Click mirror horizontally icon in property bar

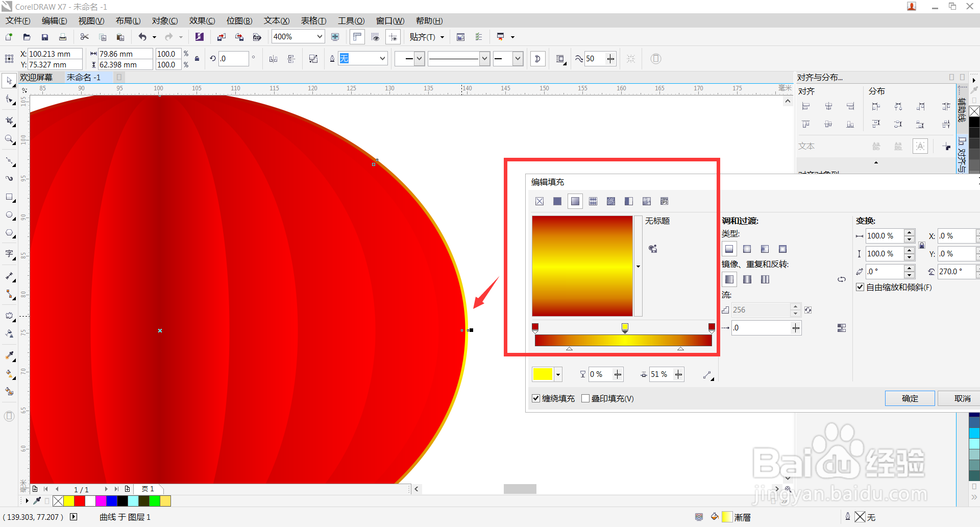(273, 59)
